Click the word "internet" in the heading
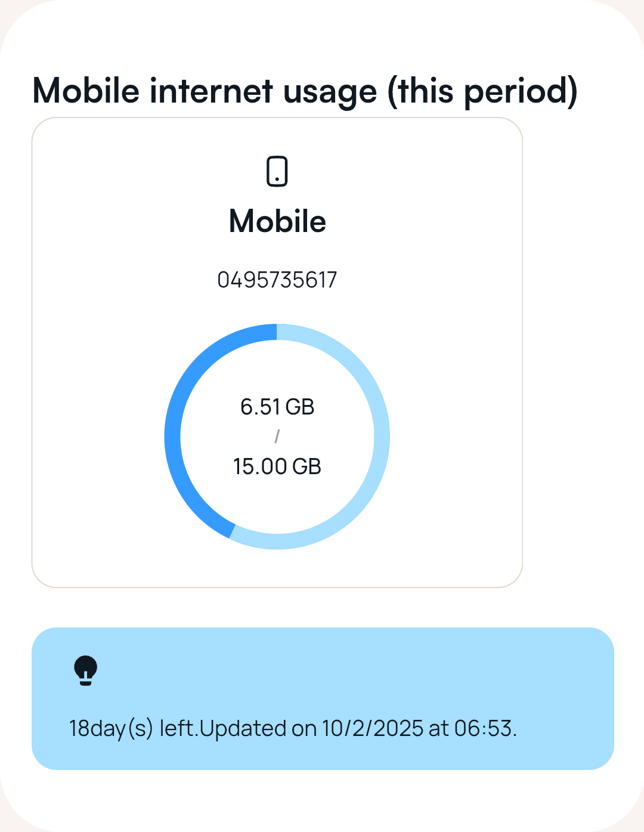644x832 pixels. point(212,91)
